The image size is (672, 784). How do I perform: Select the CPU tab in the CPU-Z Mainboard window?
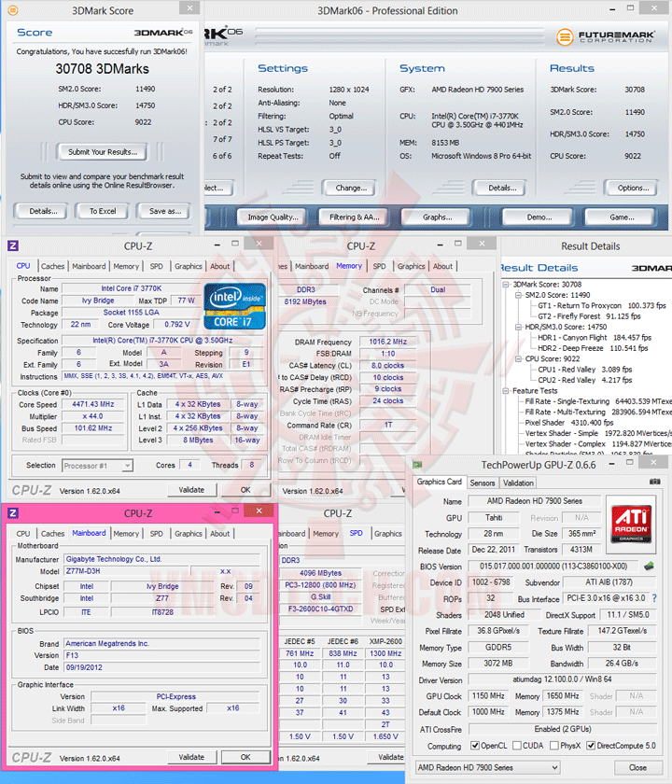click(x=23, y=534)
